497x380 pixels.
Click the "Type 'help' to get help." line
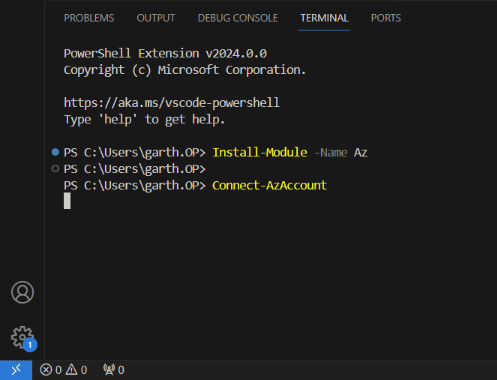pos(144,119)
